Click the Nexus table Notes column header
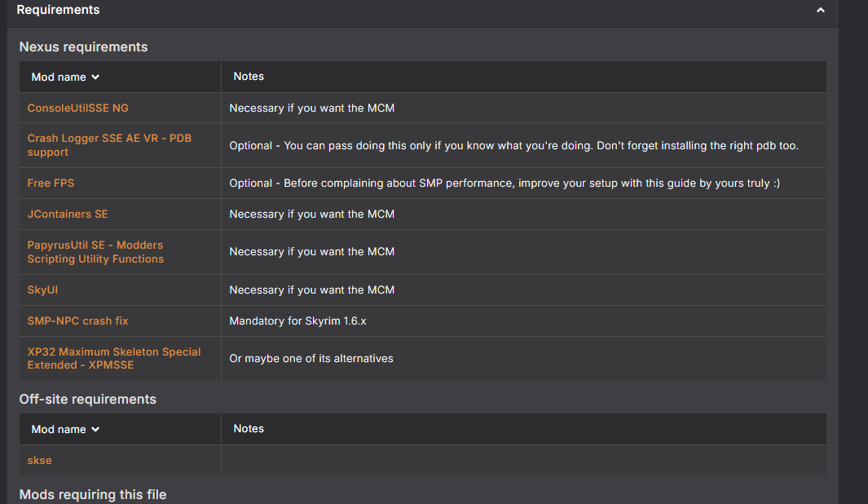 pos(249,77)
